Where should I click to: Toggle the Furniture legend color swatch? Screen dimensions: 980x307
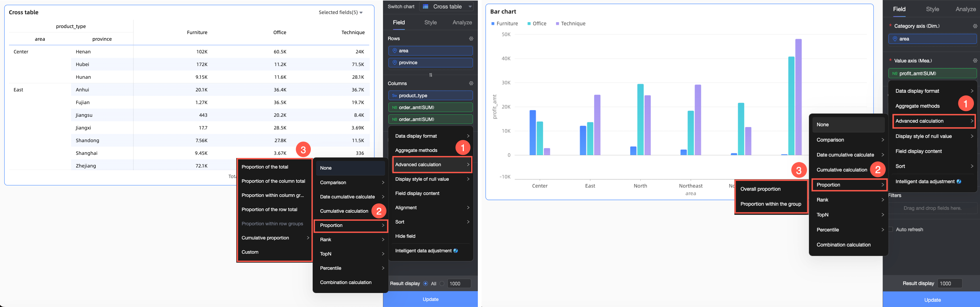(x=493, y=24)
